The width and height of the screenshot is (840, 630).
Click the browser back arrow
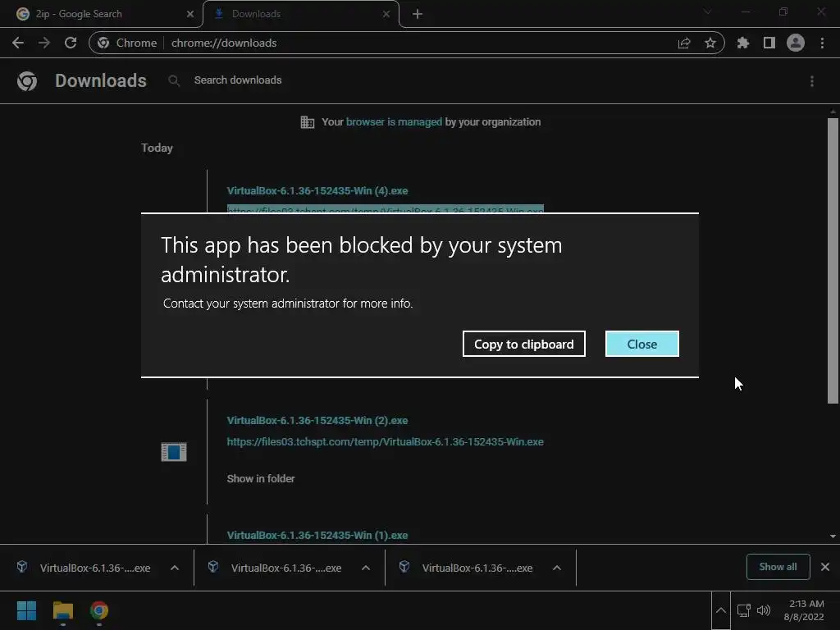coord(18,43)
